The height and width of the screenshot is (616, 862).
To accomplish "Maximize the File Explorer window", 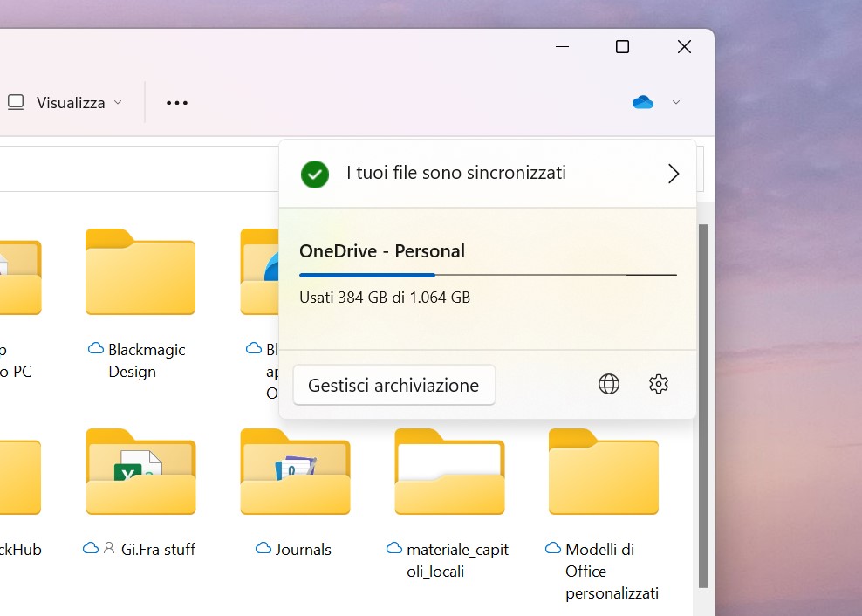I will [x=622, y=47].
